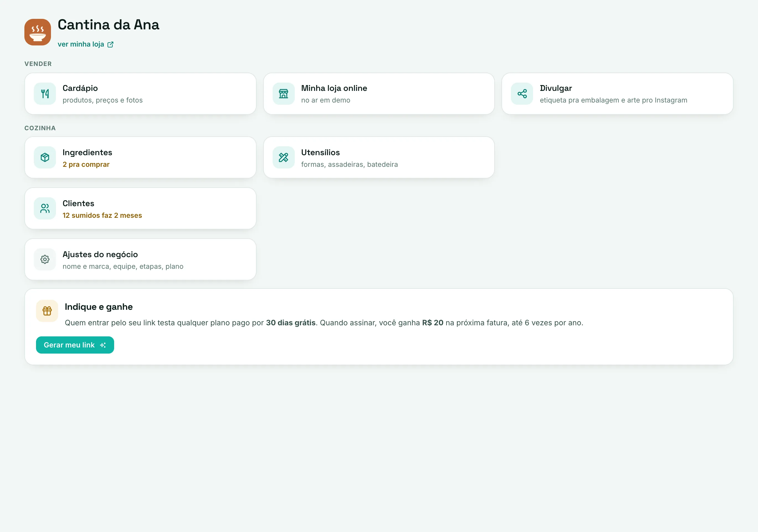
Task: Click the VENDER section label
Action: pos(38,64)
